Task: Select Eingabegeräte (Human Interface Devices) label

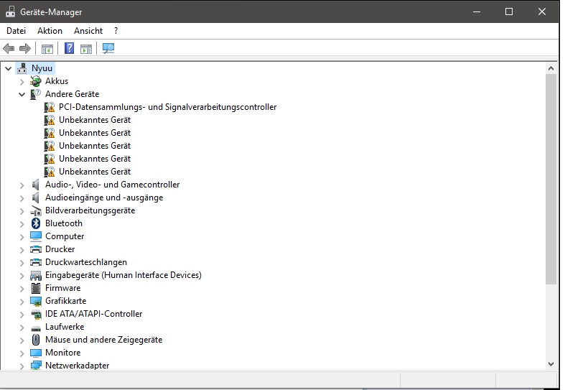Action: [x=123, y=275]
